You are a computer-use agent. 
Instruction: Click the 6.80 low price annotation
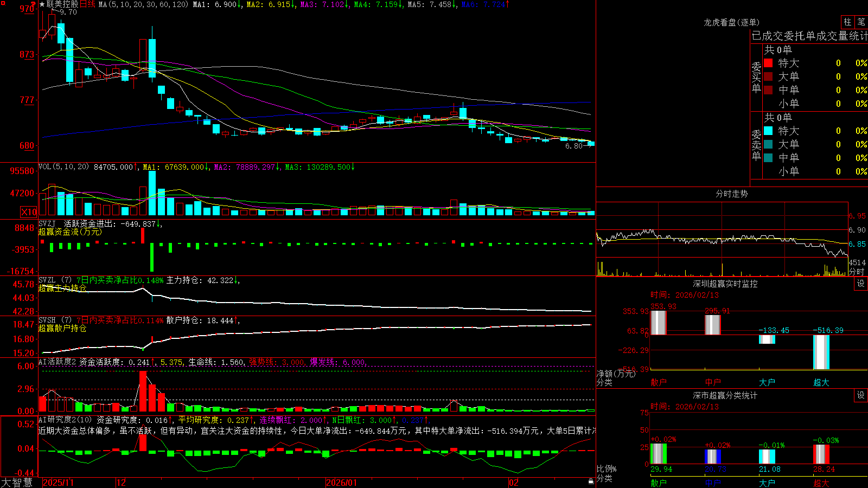pos(573,146)
